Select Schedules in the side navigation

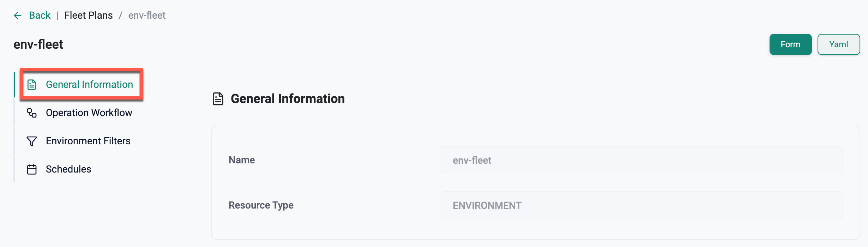click(68, 169)
